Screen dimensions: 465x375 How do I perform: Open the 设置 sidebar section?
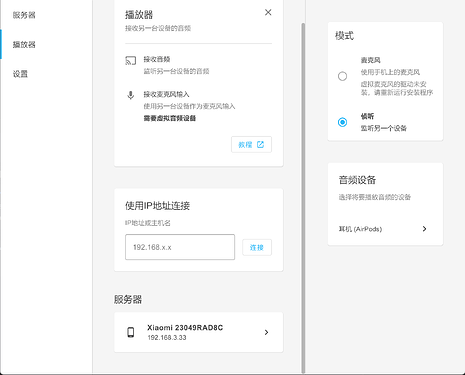point(20,74)
